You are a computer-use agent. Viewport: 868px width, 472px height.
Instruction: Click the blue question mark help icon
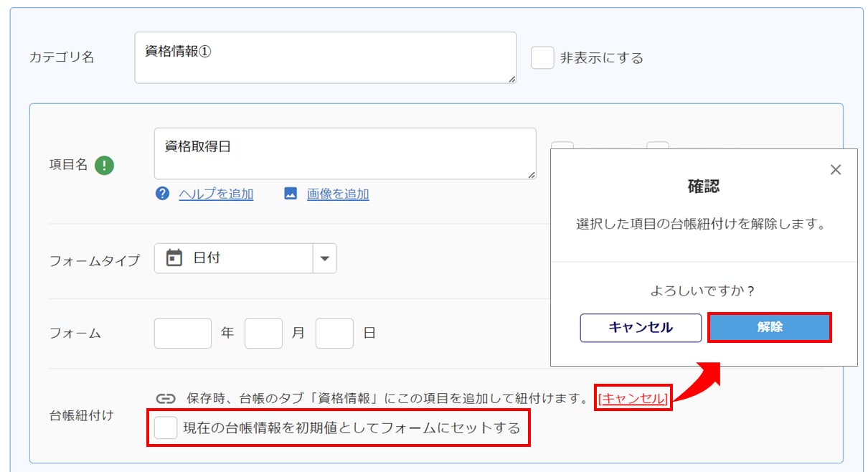click(x=163, y=194)
